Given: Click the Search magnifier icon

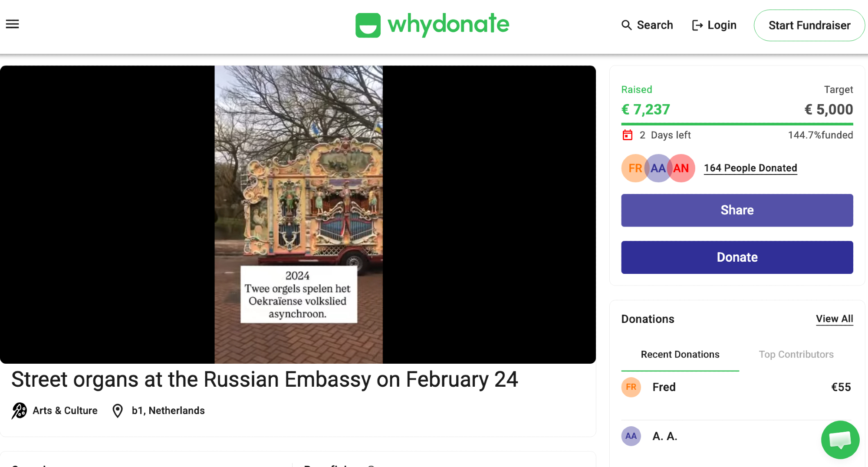Looking at the screenshot, I should (626, 25).
